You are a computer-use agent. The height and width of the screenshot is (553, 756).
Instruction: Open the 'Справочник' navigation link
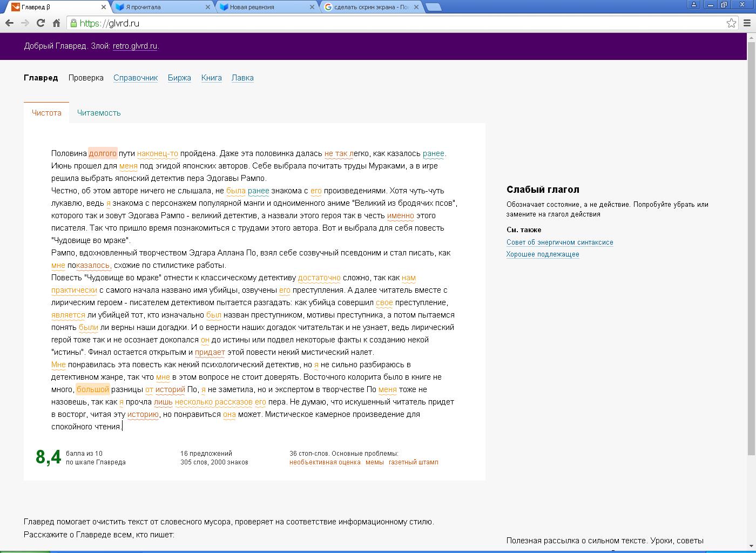136,78
